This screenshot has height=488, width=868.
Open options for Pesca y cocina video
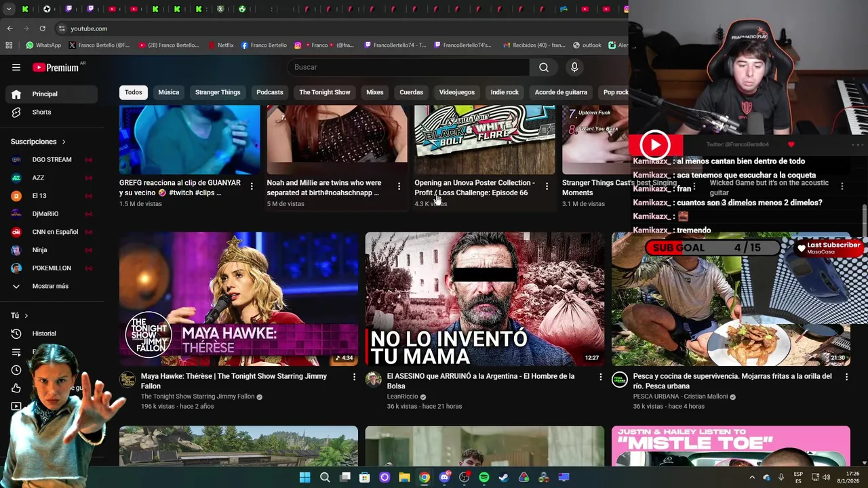(846, 377)
